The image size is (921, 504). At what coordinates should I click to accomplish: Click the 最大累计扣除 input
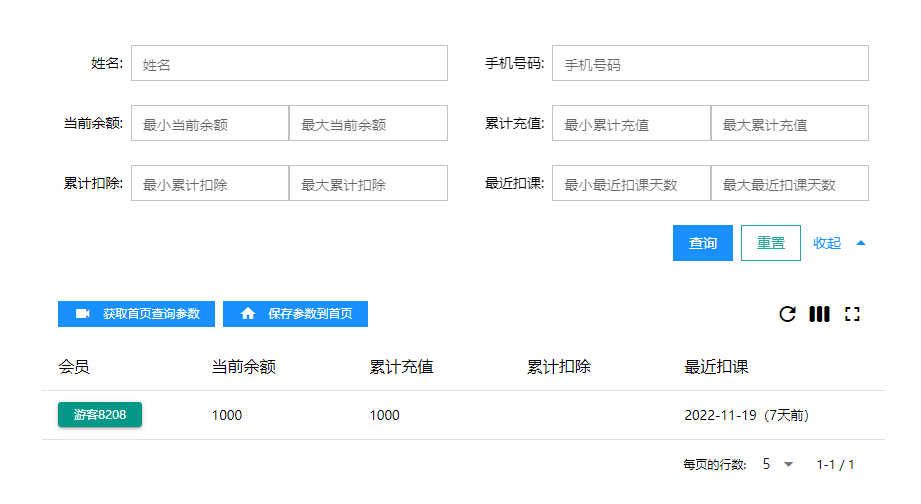click(x=368, y=184)
